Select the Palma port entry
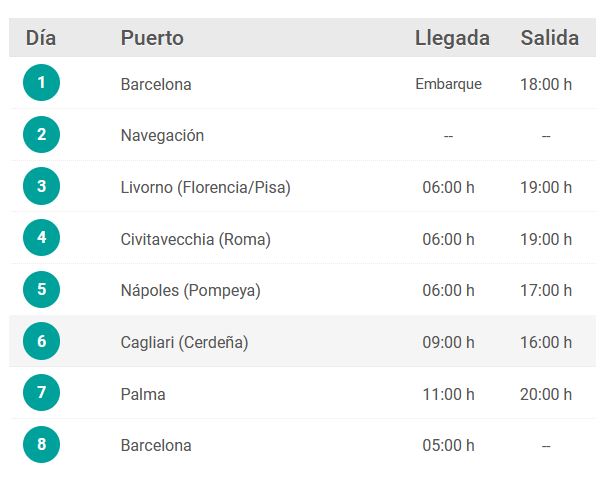The height and width of the screenshot is (489, 607). pyautogui.click(x=143, y=395)
